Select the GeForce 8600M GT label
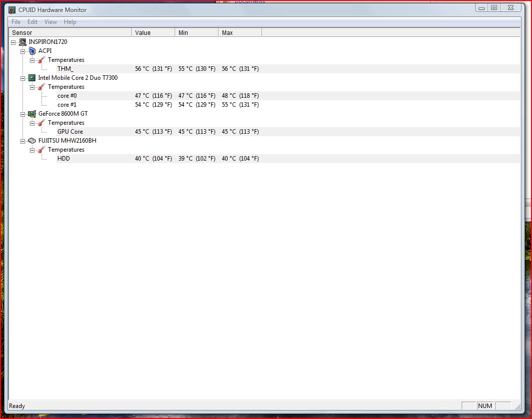The height and width of the screenshot is (419, 532). tap(63, 114)
